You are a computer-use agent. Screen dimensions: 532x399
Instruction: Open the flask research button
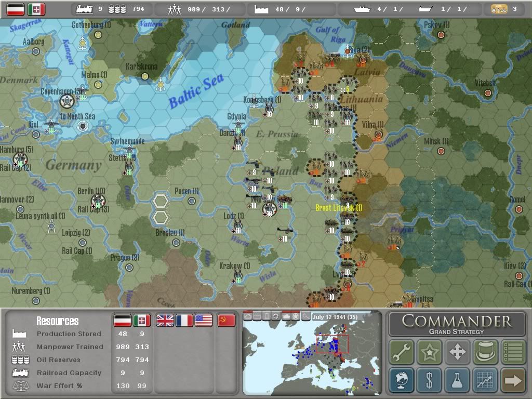click(x=457, y=380)
